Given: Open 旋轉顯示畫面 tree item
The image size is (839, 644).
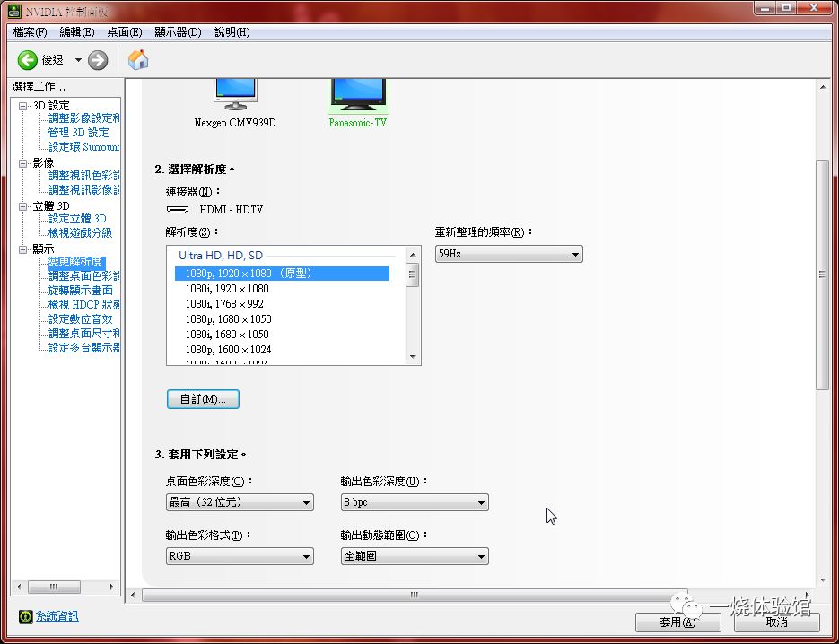Looking at the screenshot, I should (81, 291).
